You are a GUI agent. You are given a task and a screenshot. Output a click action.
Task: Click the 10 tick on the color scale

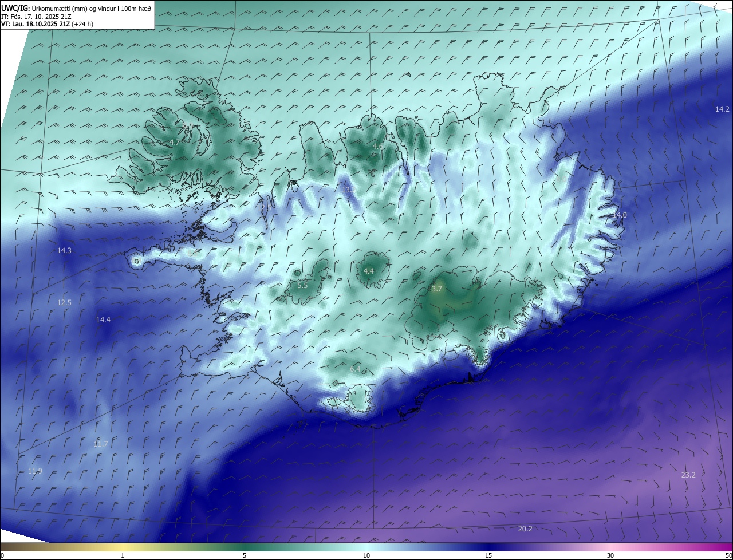tap(366, 555)
